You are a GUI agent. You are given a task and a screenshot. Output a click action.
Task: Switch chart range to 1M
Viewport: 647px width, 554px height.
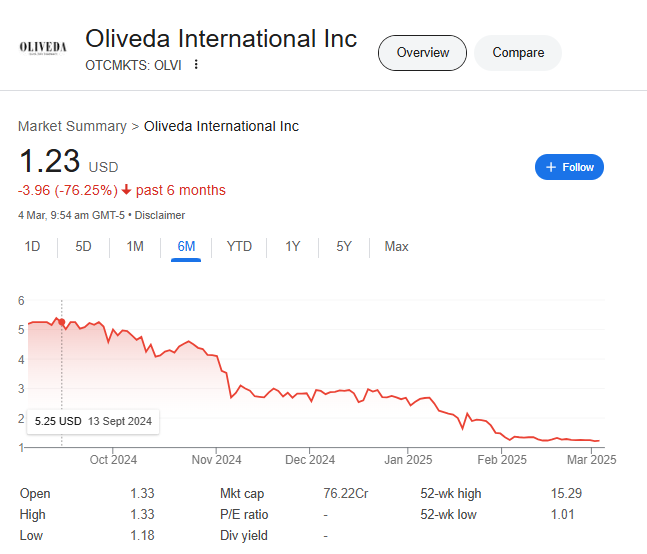coord(135,247)
